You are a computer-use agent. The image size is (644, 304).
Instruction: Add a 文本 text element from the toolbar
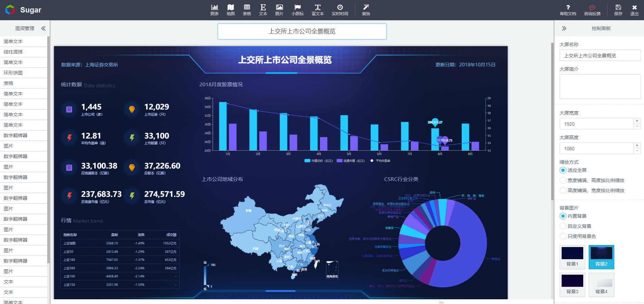263,10
